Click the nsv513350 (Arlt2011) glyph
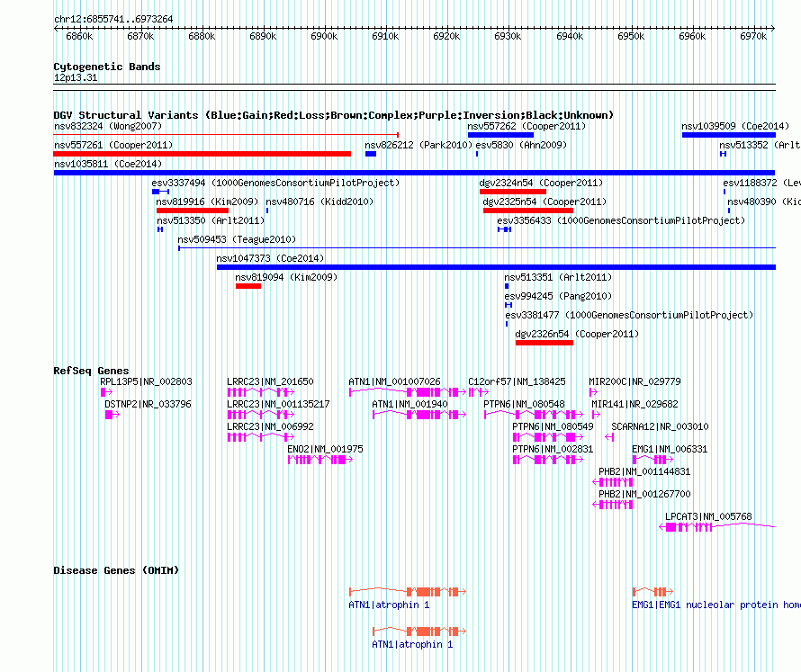Image resolution: width=801 pixels, height=672 pixels. pyautogui.click(x=160, y=229)
